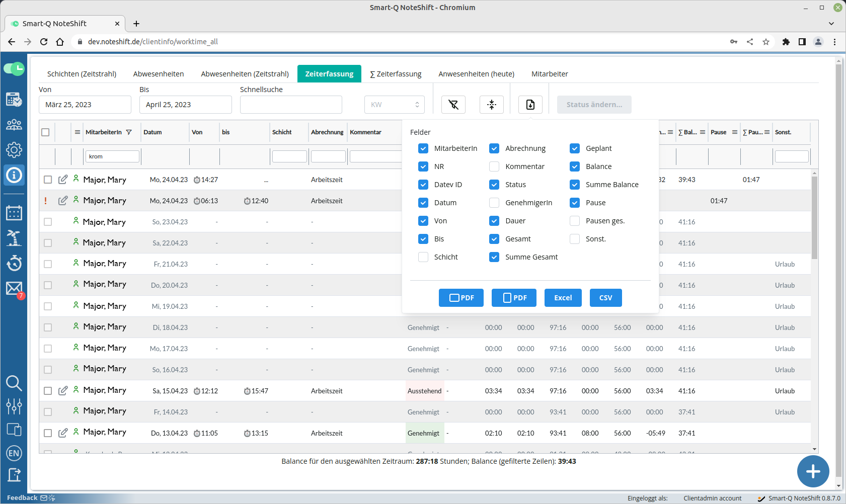Focus the Schnellsuche search field
The width and height of the screenshot is (846, 504).
point(291,105)
